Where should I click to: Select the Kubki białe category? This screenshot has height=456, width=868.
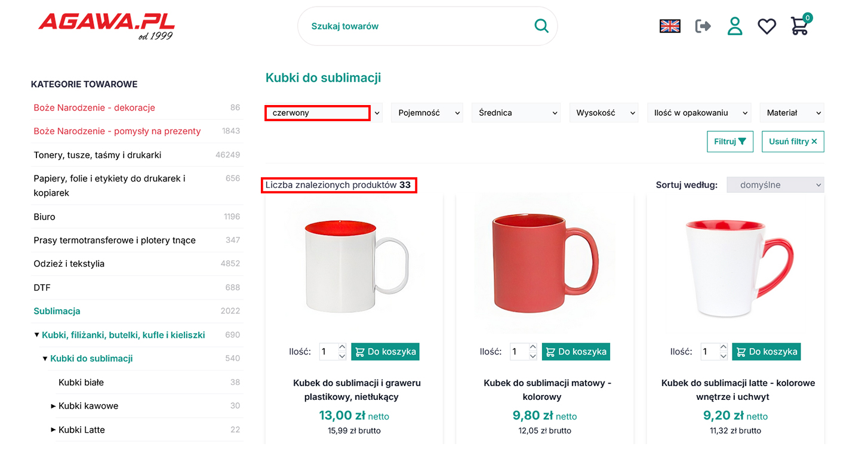pos(81,382)
